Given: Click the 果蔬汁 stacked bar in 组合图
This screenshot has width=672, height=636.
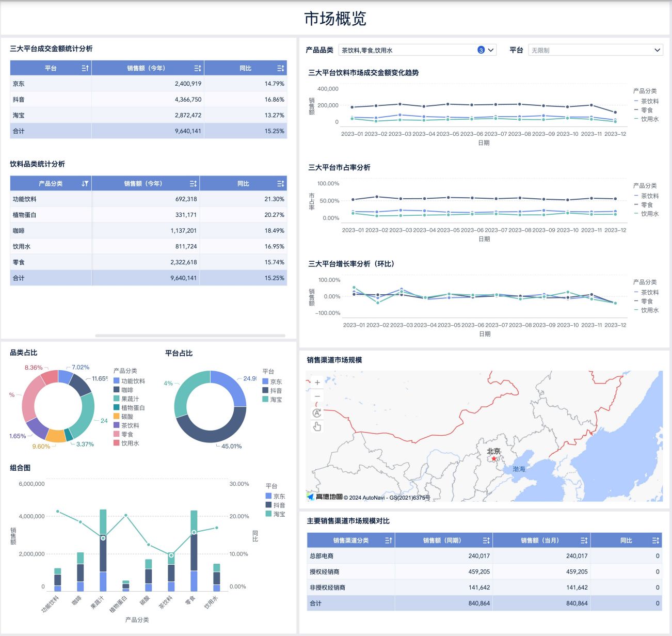Looking at the screenshot, I should click(103, 550).
